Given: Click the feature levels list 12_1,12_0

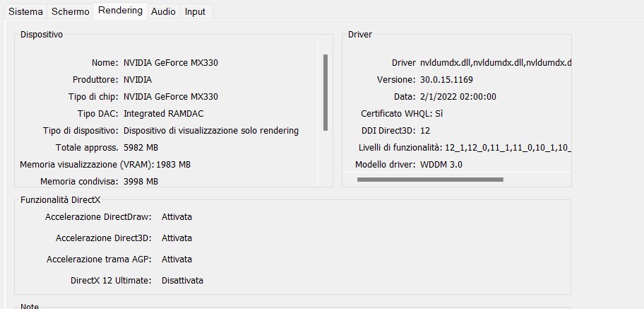Looking at the screenshot, I should pos(508,148).
